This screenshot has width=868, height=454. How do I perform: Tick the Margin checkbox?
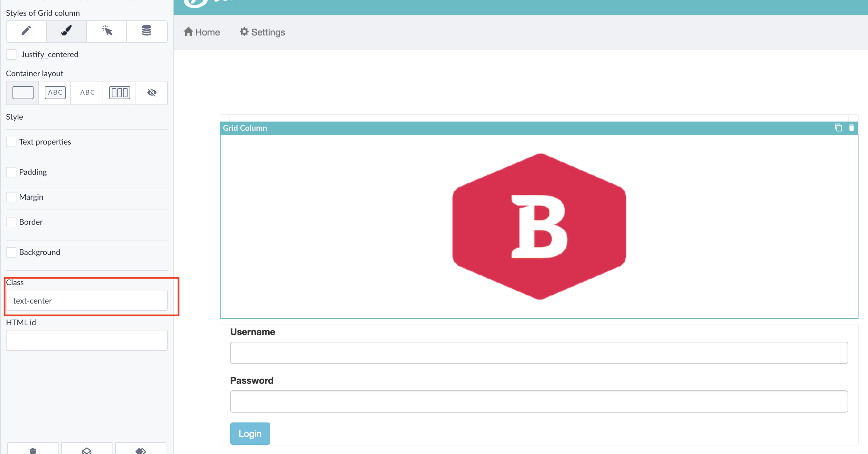(x=11, y=197)
